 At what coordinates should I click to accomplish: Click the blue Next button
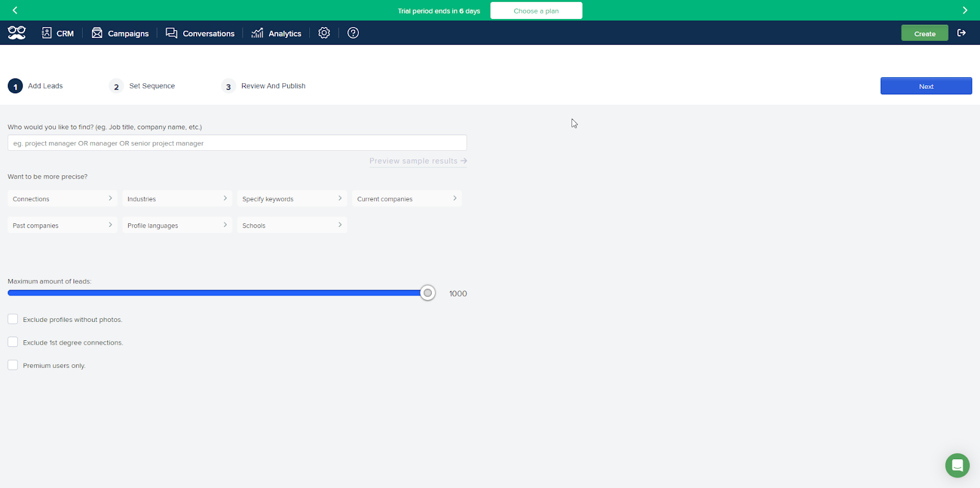926,86
